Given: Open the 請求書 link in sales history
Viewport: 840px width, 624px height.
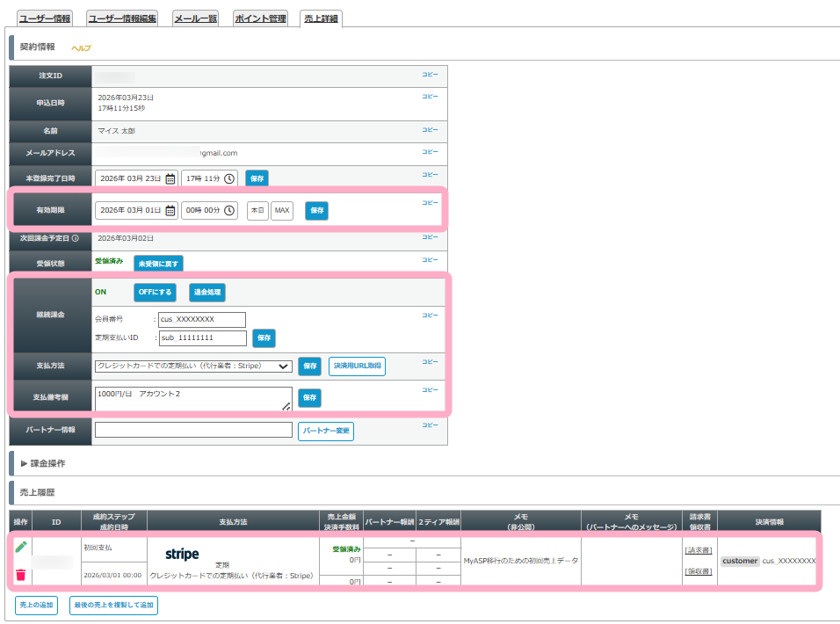Looking at the screenshot, I should (698, 550).
